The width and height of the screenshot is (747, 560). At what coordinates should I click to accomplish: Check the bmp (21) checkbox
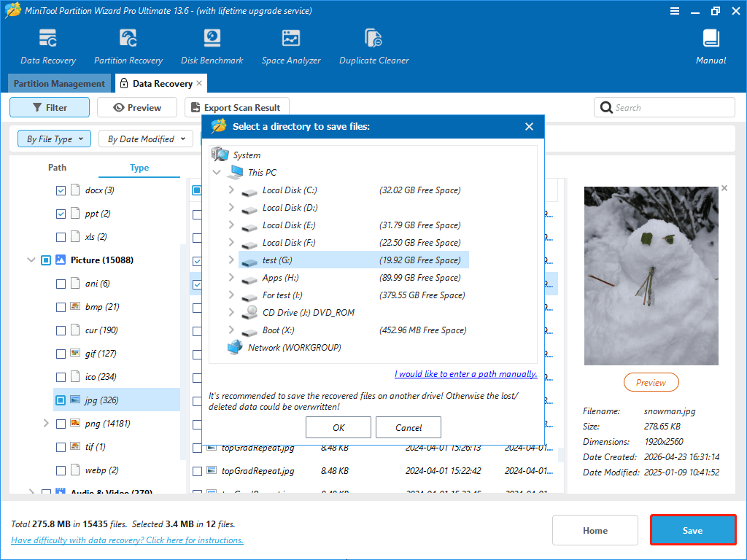pos(61,307)
